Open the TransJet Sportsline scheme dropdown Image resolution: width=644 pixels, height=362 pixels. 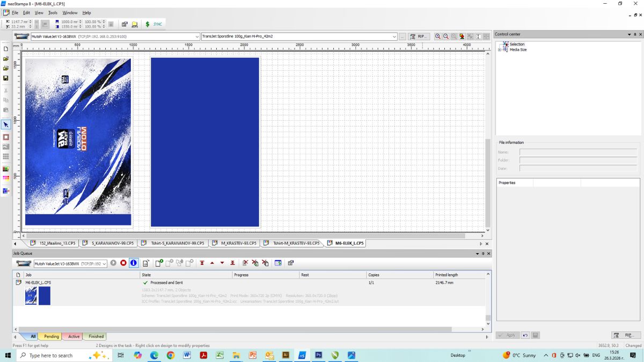(299, 36)
